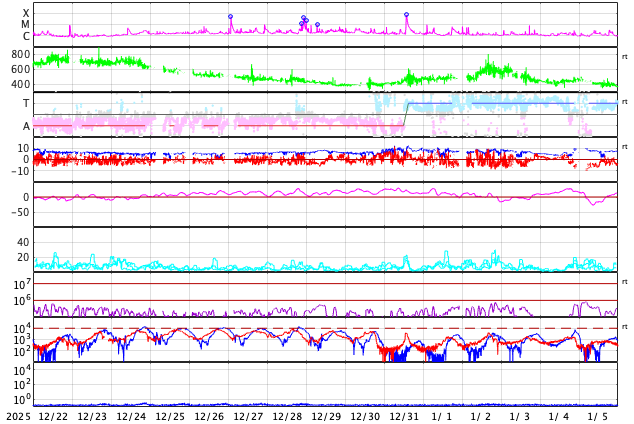Screen dimensions: 634x424
Task: Click the rightmost flare marker near 12/29
Action: coord(317,24)
